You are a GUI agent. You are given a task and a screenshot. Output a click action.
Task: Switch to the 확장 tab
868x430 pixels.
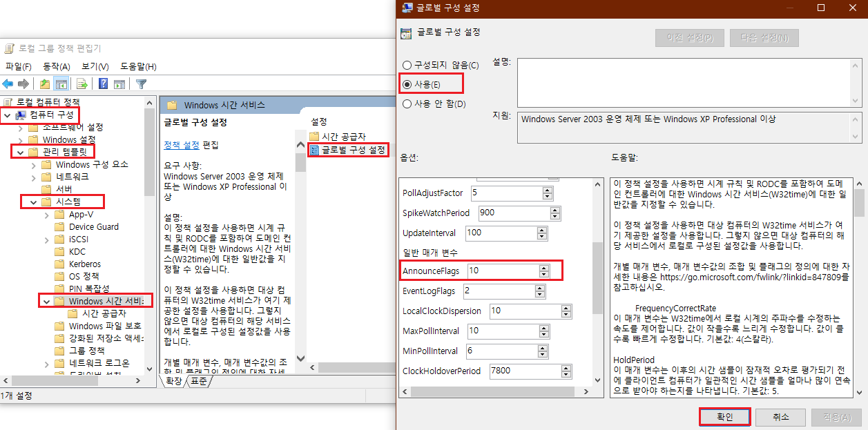(x=173, y=380)
